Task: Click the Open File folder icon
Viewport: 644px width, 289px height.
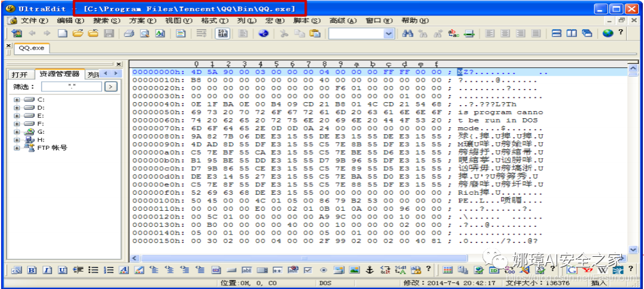Action: (x=78, y=33)
